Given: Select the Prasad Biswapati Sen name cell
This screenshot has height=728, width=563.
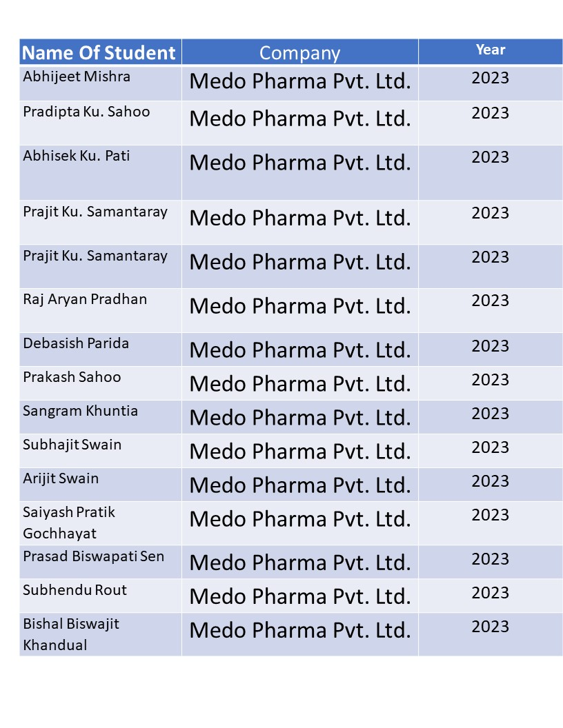Looking at the screenshot, I should tap(100, 563).
